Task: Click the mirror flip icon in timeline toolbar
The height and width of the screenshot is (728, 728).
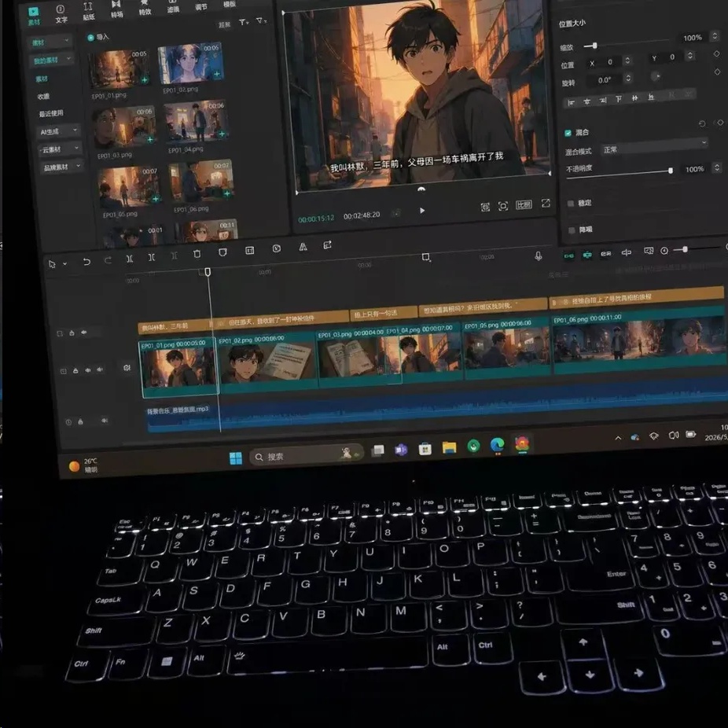Action: click(303, 247)
